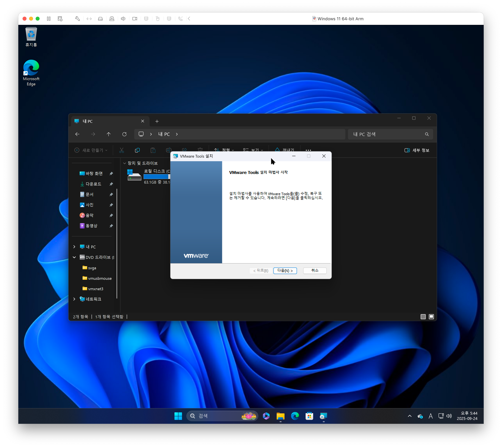The height and width of the screenshot is (448, 502).
Task: Toggle the 세부 정보 details pane
Action: 417,150
